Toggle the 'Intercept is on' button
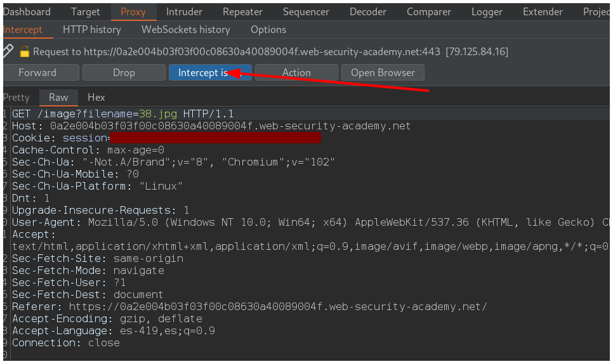 click(210, 73)
